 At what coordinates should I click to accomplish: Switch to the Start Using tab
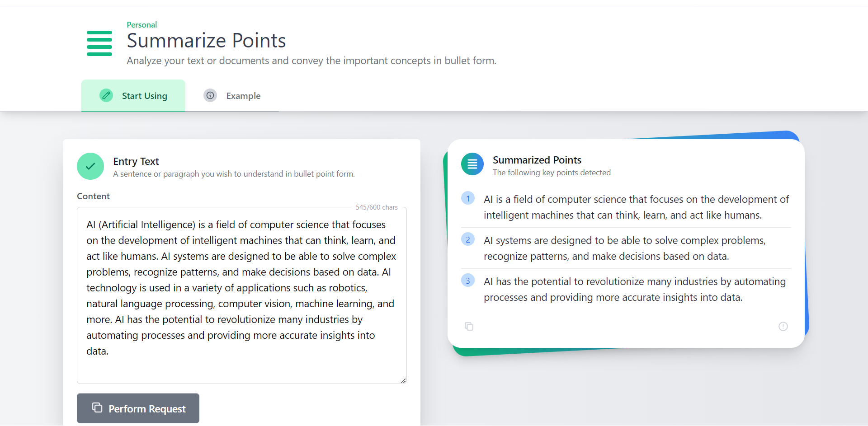click(133, 96)
